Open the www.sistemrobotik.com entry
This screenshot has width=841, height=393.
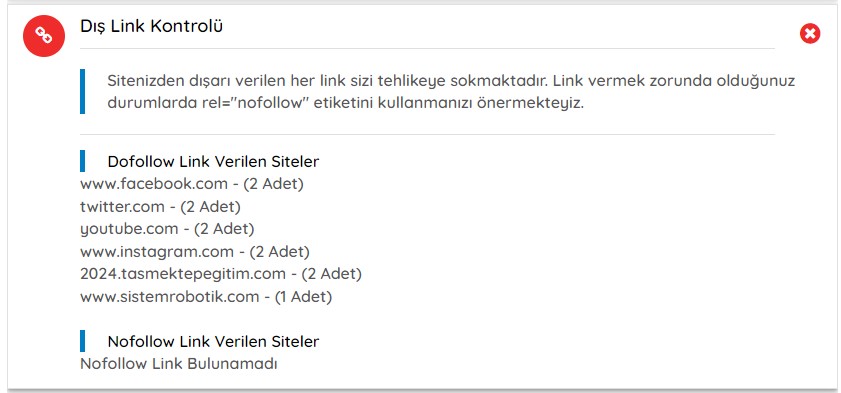tap(206, 296)
